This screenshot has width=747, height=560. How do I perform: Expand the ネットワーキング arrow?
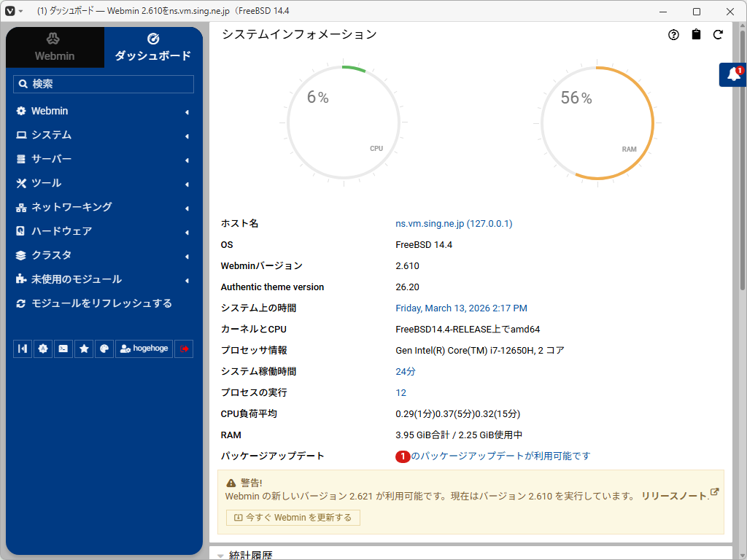(187, 209)
